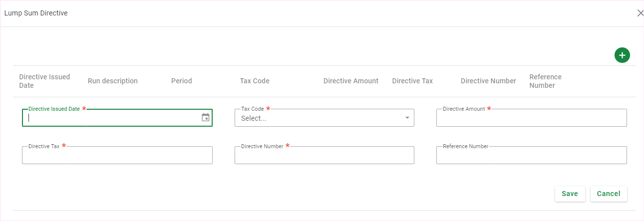Select the Directive Tax input field
The width and height of the screenshot is (644, 221).
[x=117, y=156]
